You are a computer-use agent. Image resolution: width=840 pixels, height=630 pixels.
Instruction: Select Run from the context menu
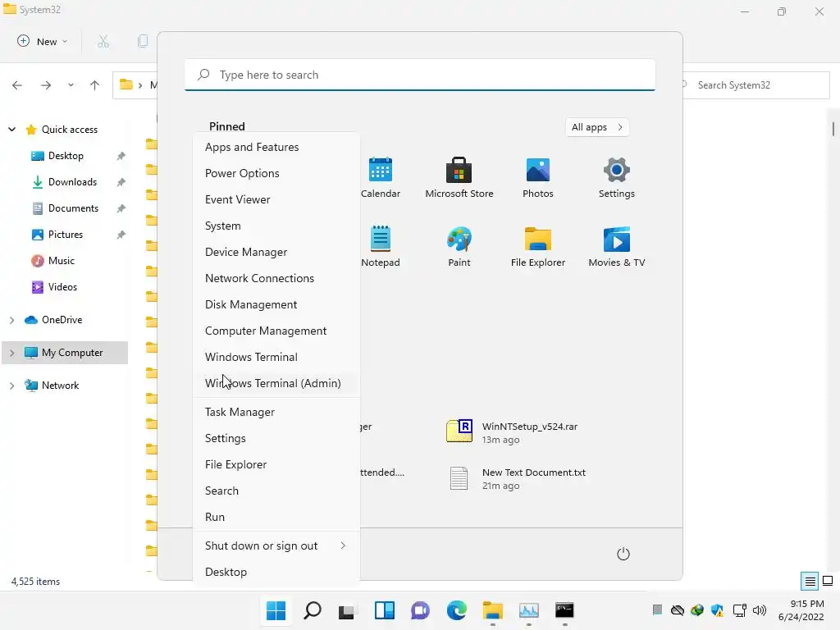[x=276, y=517]
